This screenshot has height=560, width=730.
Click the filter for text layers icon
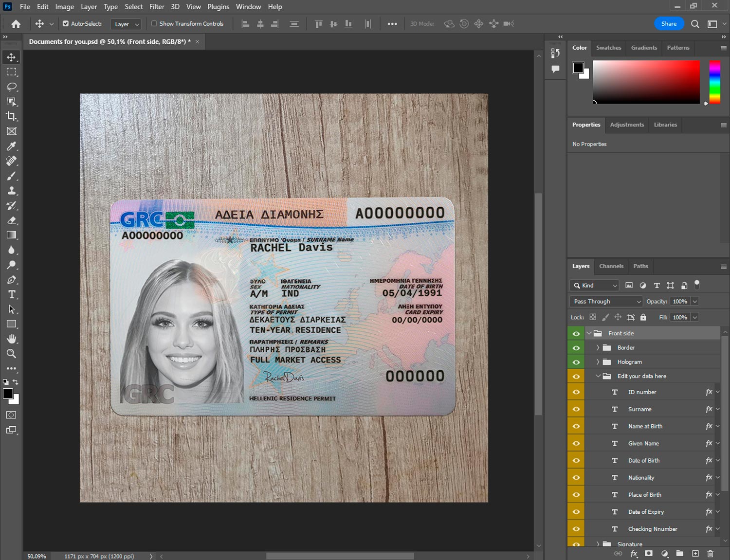click(657, 285)
